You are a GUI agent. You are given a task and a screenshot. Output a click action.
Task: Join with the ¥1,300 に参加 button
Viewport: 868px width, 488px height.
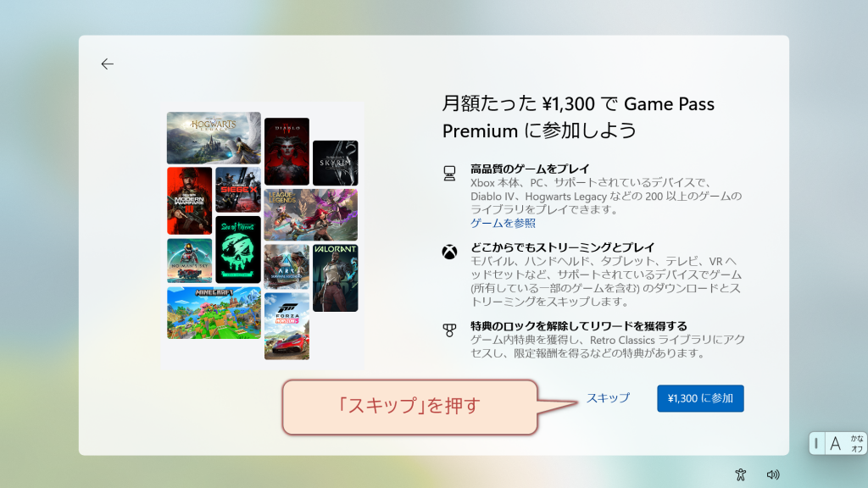(x=700, y=398)
